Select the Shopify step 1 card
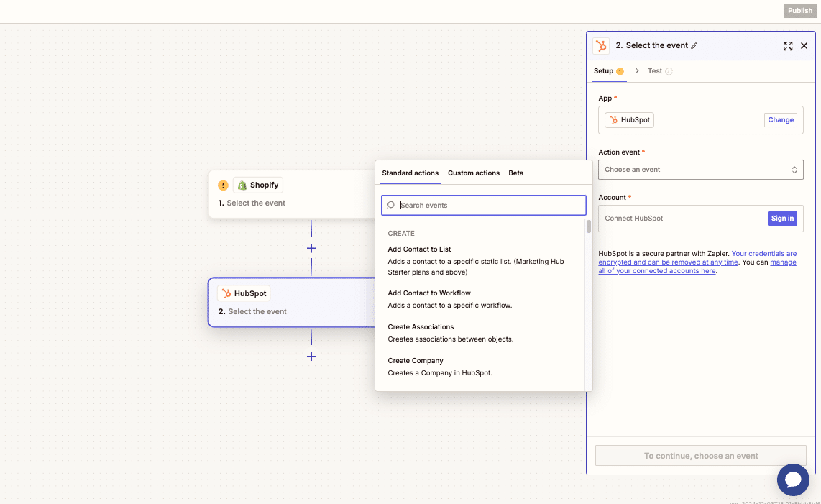Viewport: 821px width, 504px height. (292, 194)
